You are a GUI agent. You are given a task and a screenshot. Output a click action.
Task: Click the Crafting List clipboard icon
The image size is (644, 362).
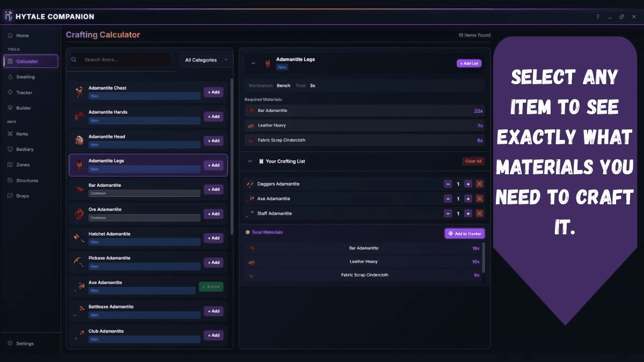[261, 161]
